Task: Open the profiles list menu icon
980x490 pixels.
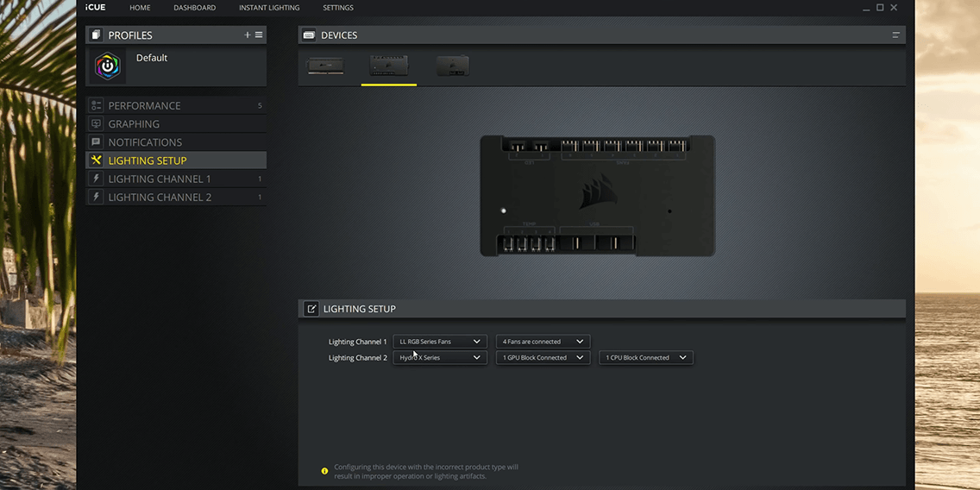Action: click(x=259, y=35)
